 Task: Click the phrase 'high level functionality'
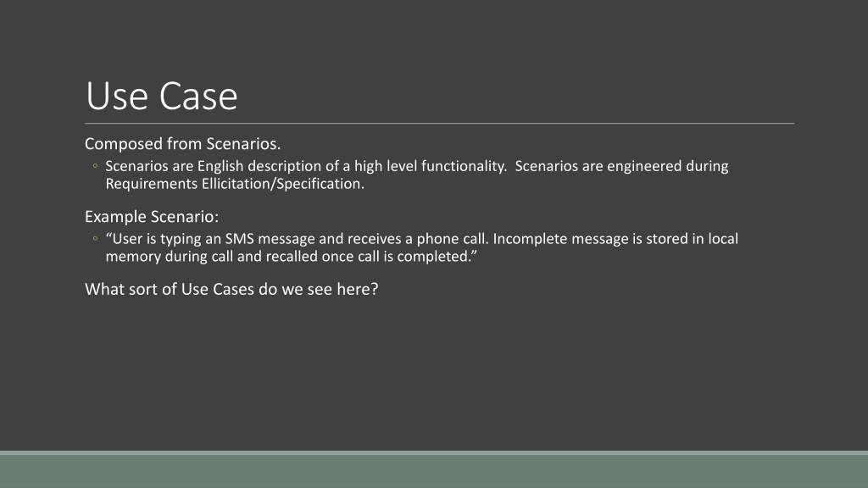(429, 167)
